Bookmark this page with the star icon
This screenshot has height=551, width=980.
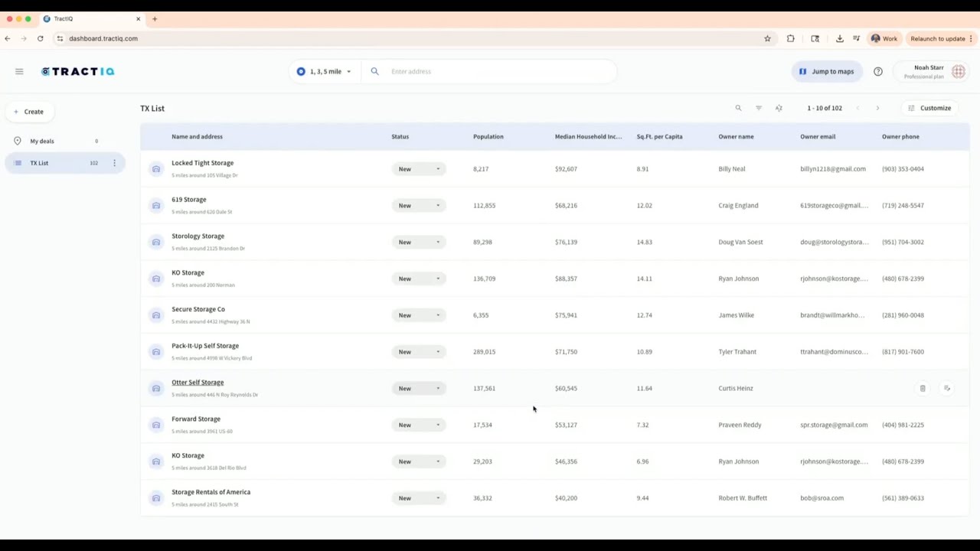(x=767, y=38)
